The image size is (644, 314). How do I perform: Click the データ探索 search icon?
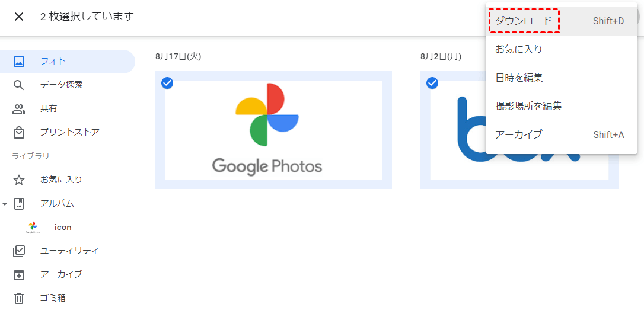coord(19,85)
